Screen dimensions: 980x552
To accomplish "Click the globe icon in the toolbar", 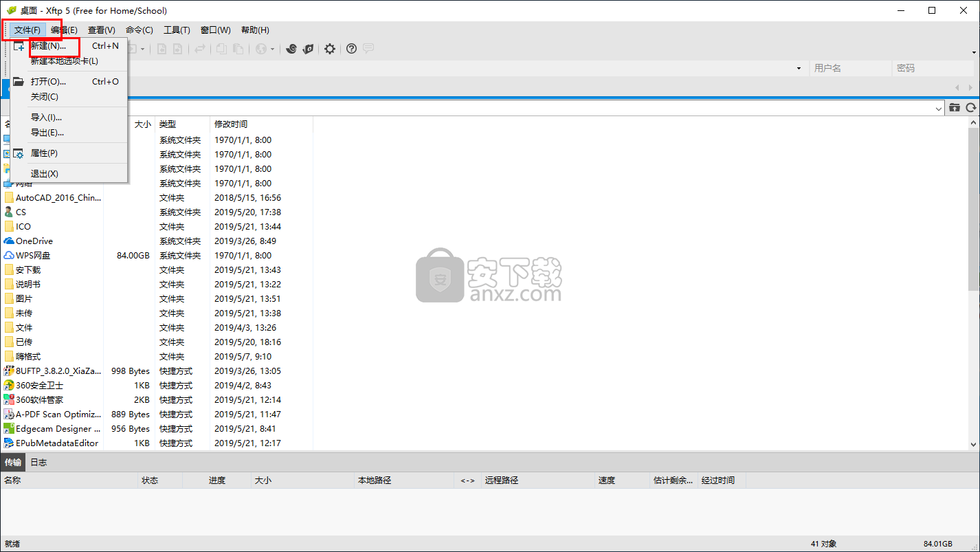I will tap(261, 49).
